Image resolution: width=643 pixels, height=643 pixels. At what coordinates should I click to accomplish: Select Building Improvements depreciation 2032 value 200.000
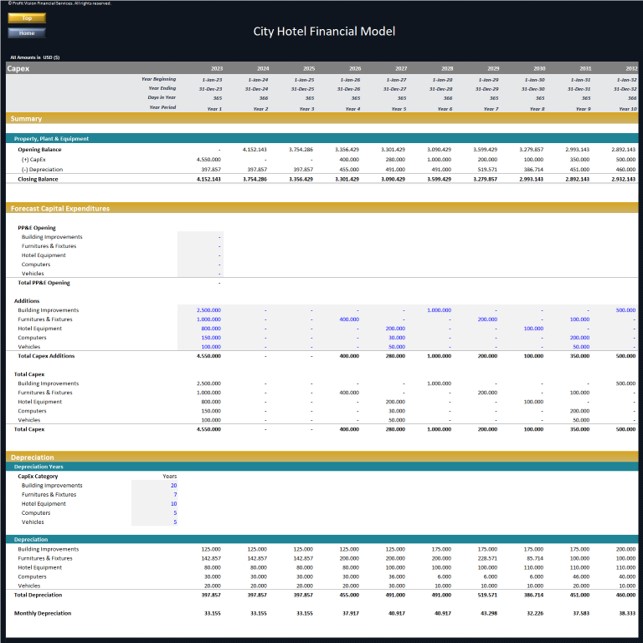point(626,549)
